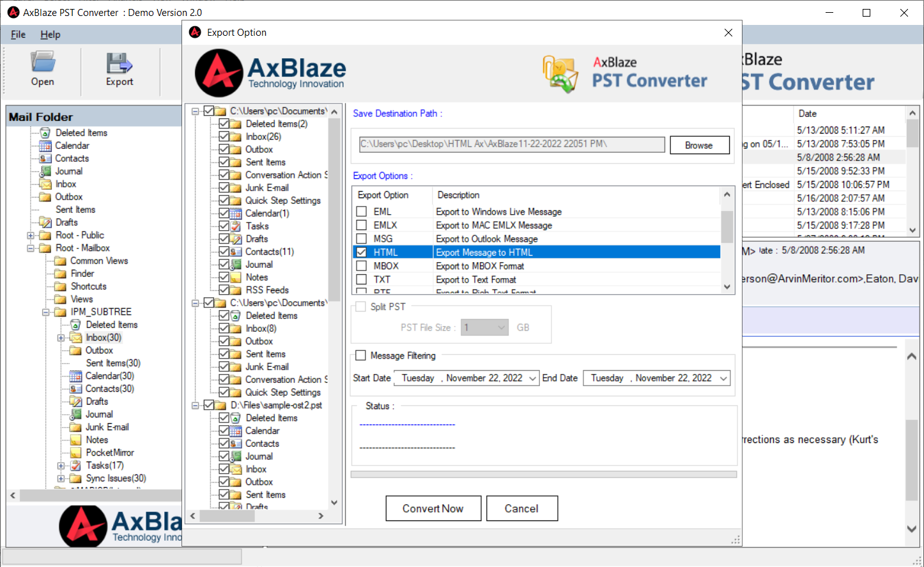This screenshot has height=567, width=924.
Task: Click sample-ost2.pst Contacts icon
Action: pyautogui.click(x=236, y=444)
